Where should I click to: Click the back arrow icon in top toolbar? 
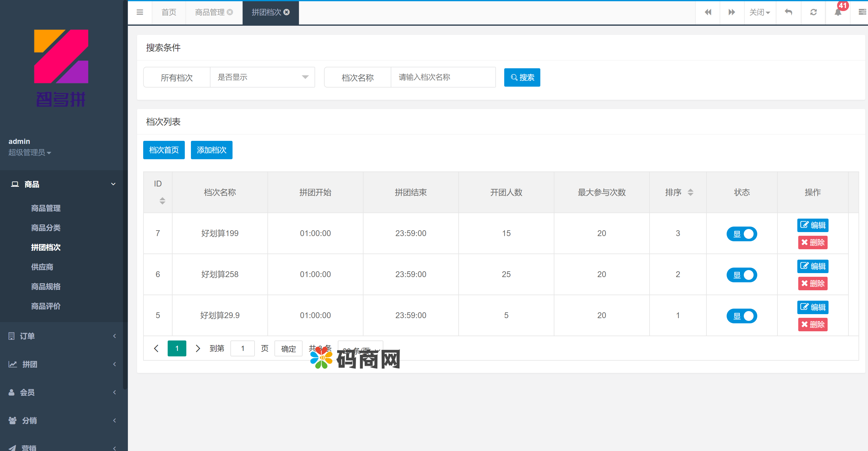[788, 13]
